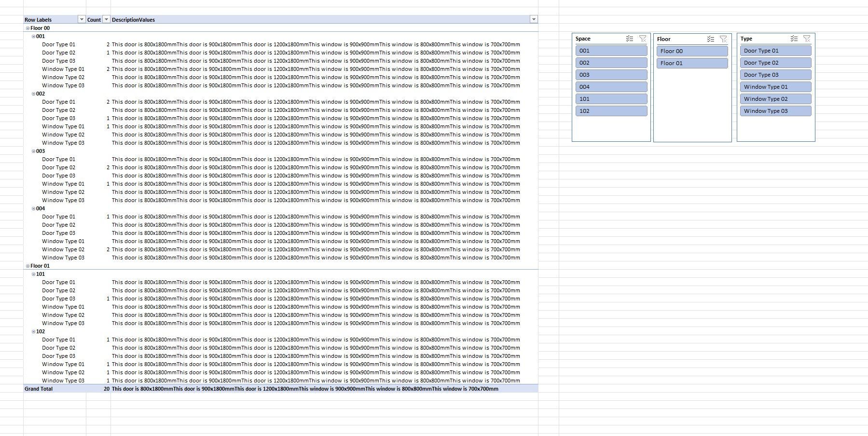The width and height of the screenshot is (868, 436).
Task: Clear filter on the Floor slicer
Action: coord(723,39)
